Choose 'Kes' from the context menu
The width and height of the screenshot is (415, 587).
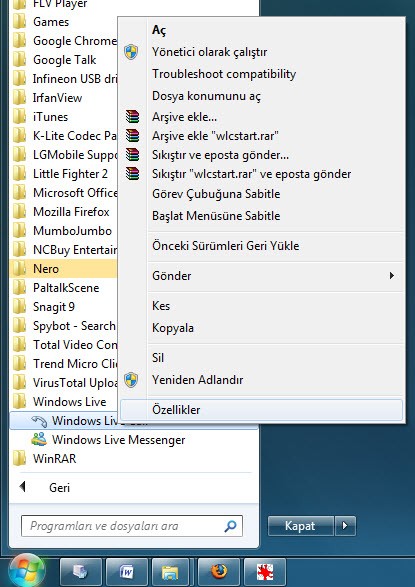point(262,306)
